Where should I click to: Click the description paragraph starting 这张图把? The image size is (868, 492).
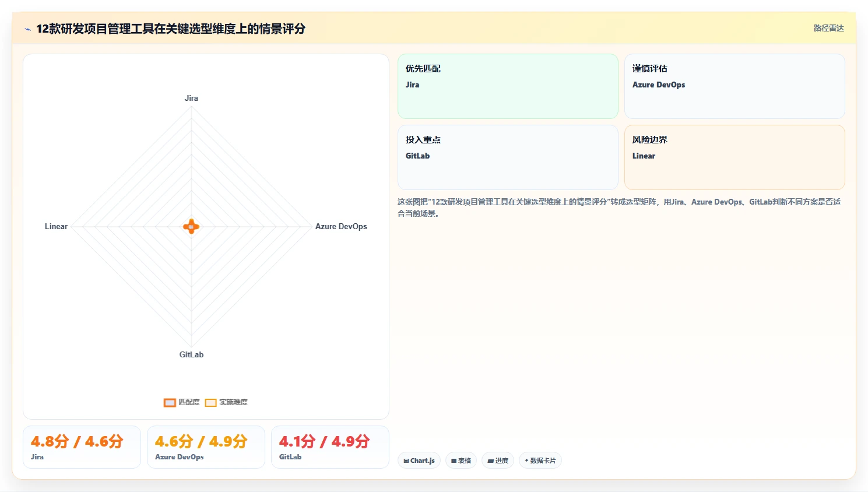point(619,208)
